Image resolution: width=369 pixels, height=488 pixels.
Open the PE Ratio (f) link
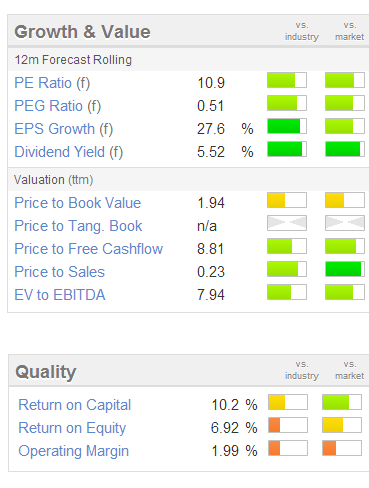coord(52,83)
